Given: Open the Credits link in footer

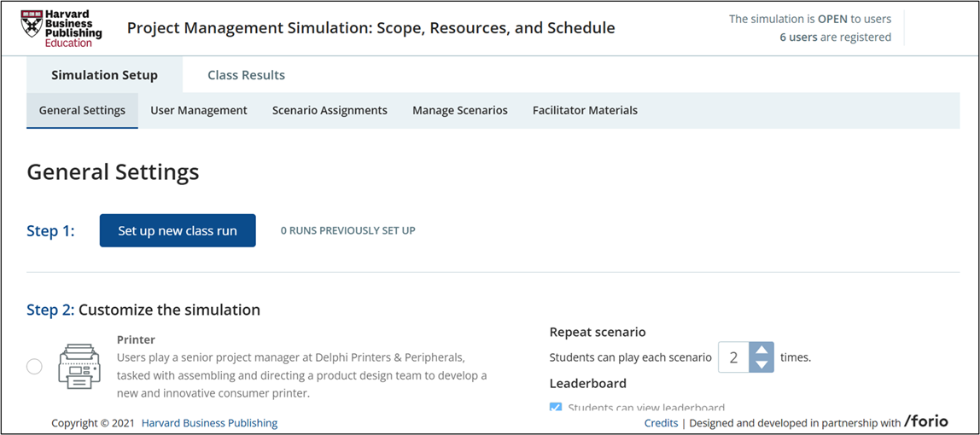Looking at the screenshot, I should pyautogui.click(x=661, y=423).
